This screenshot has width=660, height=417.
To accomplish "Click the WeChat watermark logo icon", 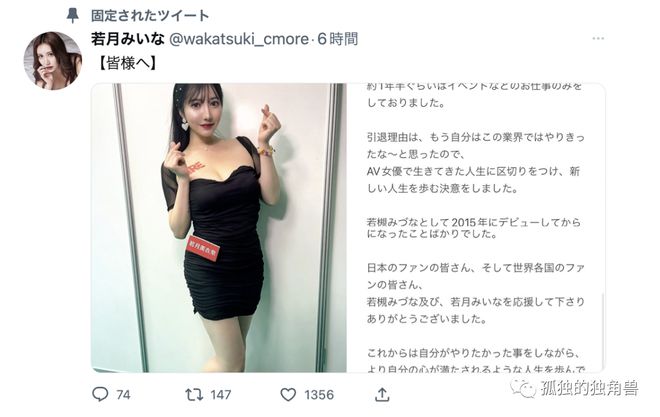I will pos(522,388).
